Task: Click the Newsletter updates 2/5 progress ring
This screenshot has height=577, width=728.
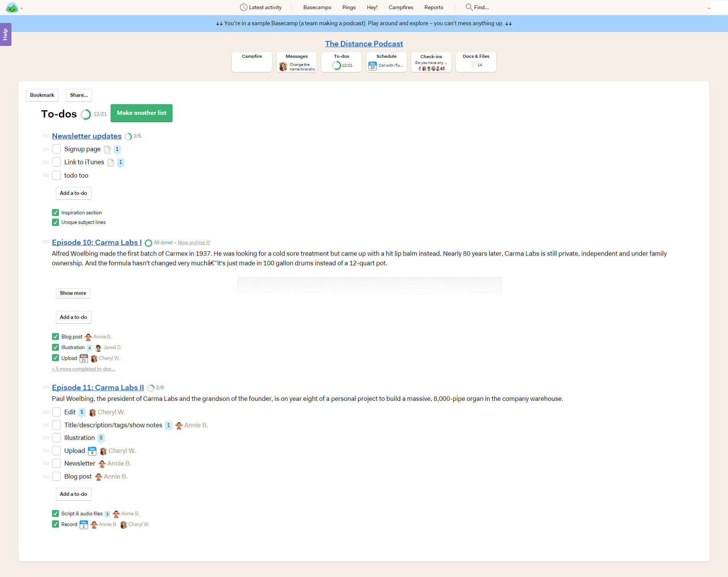Action: click(128, 137)
